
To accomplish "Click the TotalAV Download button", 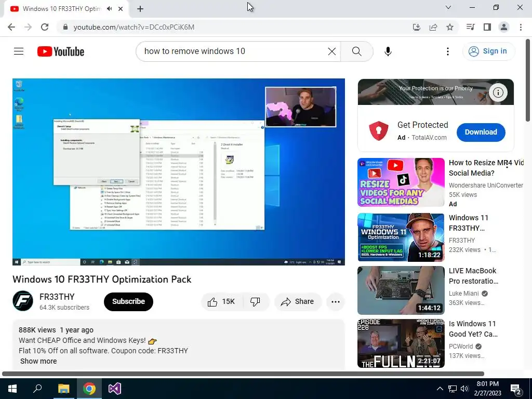I will (481, 132).
